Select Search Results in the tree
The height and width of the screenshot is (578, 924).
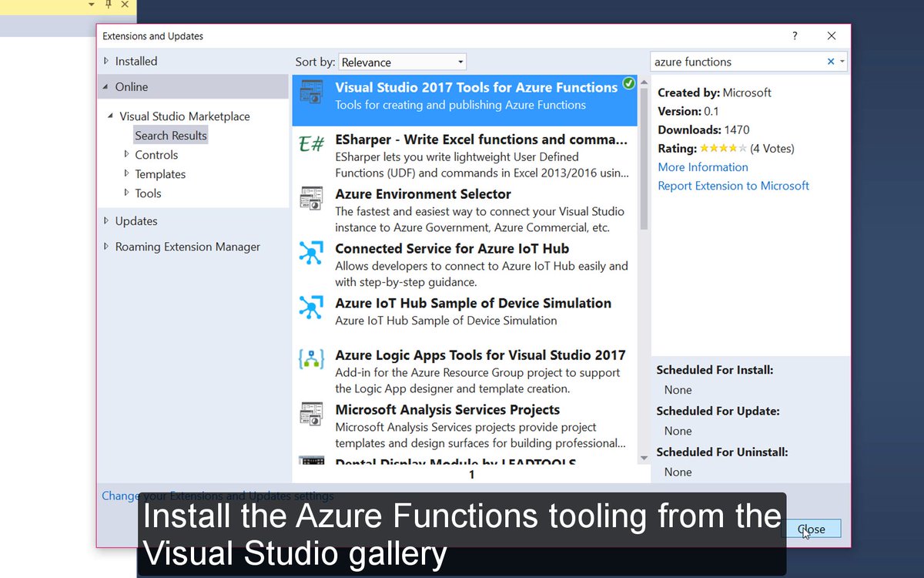[x=171, y=136]
